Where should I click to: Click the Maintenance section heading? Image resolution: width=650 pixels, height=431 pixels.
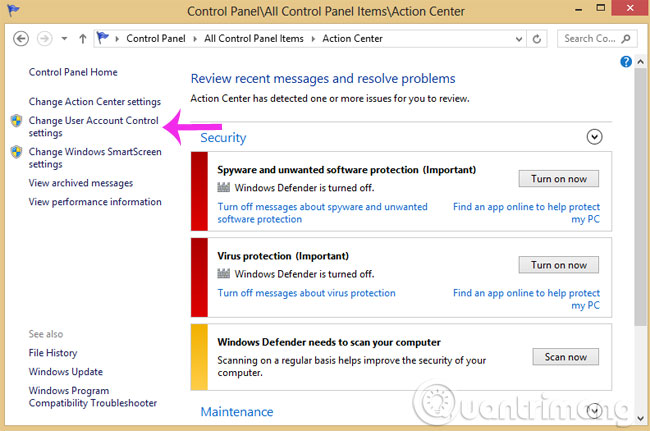tap(237, 412)
